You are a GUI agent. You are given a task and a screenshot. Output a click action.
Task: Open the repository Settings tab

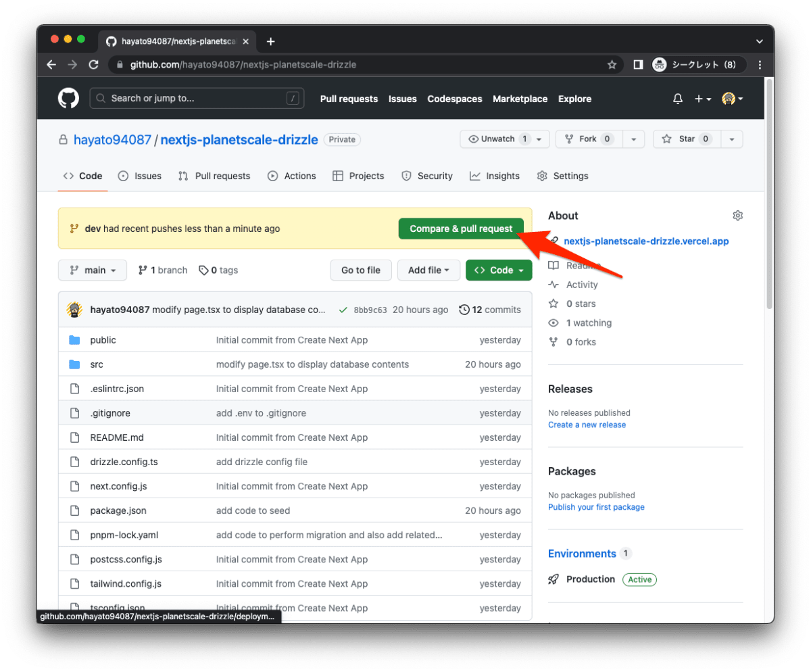tap(562, 176)
